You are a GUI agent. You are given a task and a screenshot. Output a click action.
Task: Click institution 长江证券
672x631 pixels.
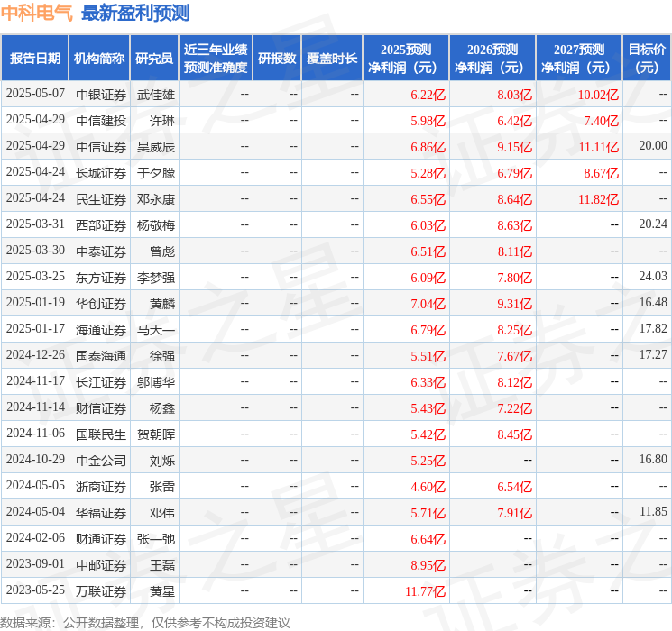click(x=101, y=382)
